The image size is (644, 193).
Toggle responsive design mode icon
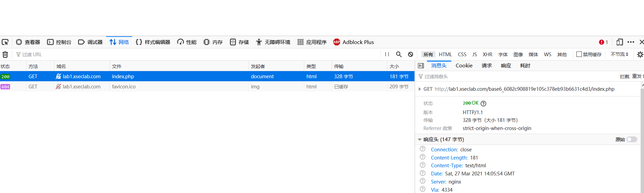pos(619,42)
